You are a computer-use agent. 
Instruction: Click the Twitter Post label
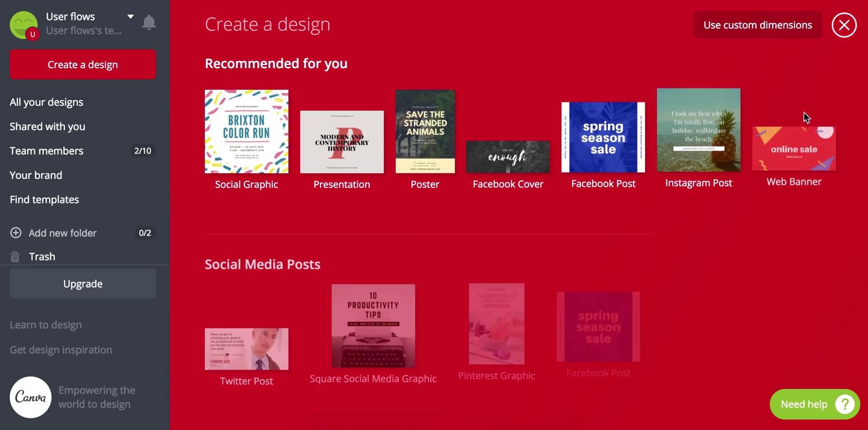[x=246, y=381]
